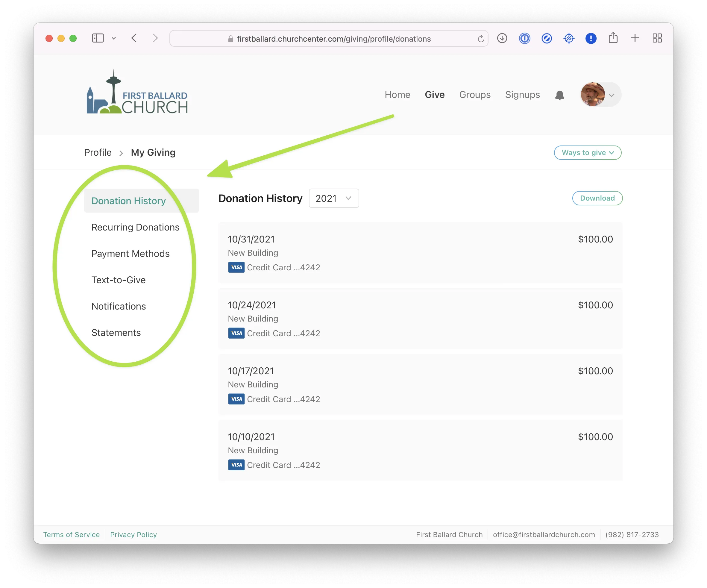
Task: Click the Download button
Action: tap(597, 198)
